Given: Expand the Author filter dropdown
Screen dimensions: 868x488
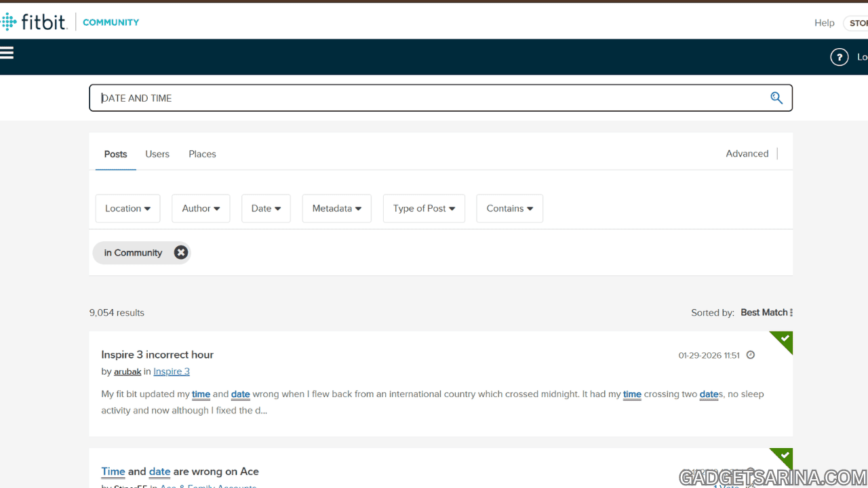Looking at the screenshot, I should (201, 209).
